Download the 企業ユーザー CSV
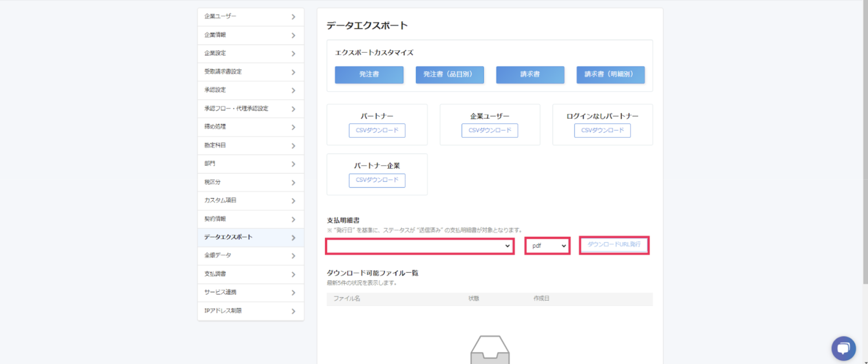The image size is (868, 364). click(490, 130)
